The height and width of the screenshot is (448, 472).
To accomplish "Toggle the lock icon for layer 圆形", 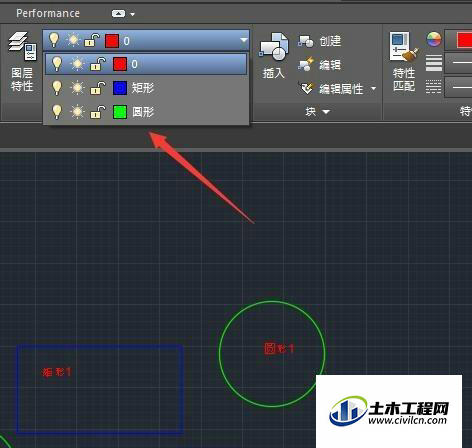I will tap(98, 112).
